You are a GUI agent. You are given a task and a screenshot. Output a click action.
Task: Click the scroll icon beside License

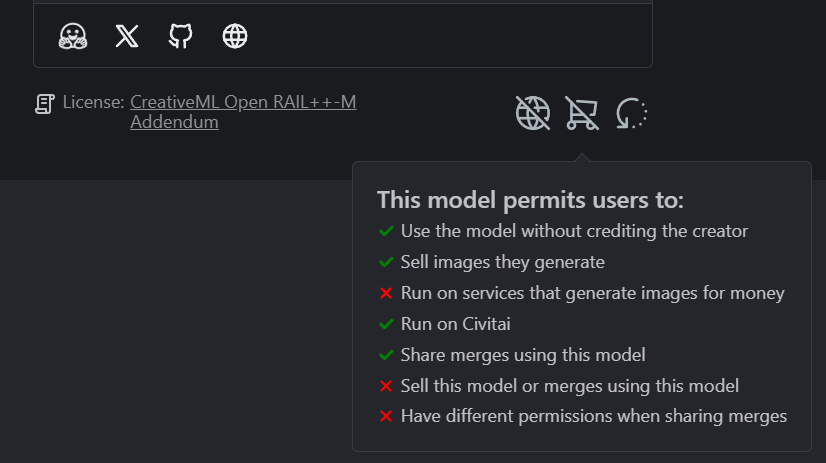[x=45, y=103]
